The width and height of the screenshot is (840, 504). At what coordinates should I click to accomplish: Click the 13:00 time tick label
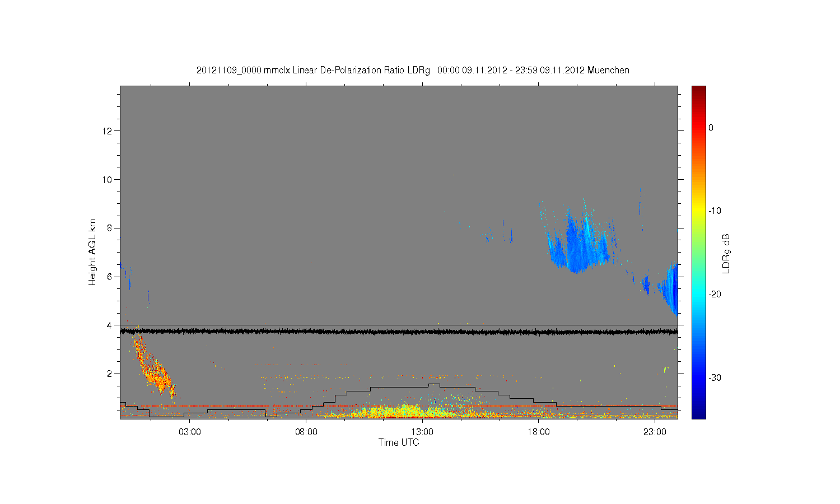[422, 432]
